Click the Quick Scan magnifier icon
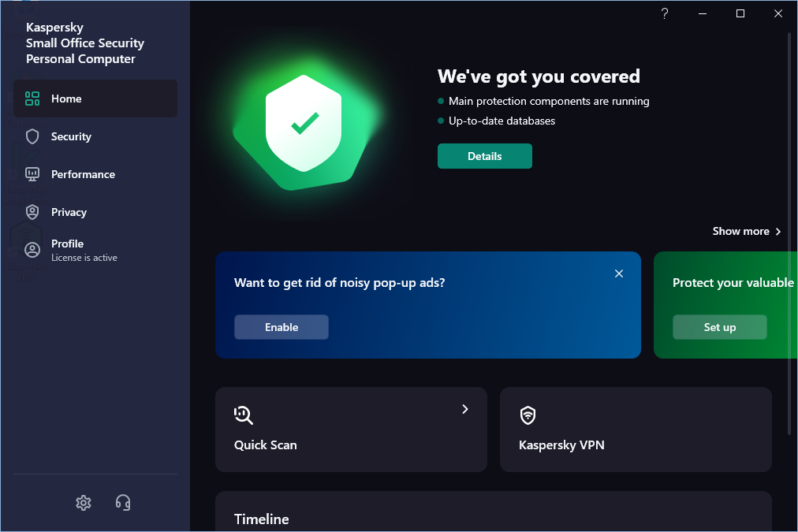798x532 pixels. [244, 415]
